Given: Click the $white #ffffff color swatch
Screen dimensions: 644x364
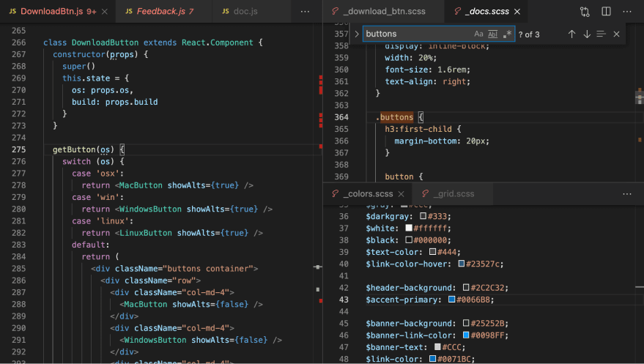Looking at the screenshot, I should [409, 229].
